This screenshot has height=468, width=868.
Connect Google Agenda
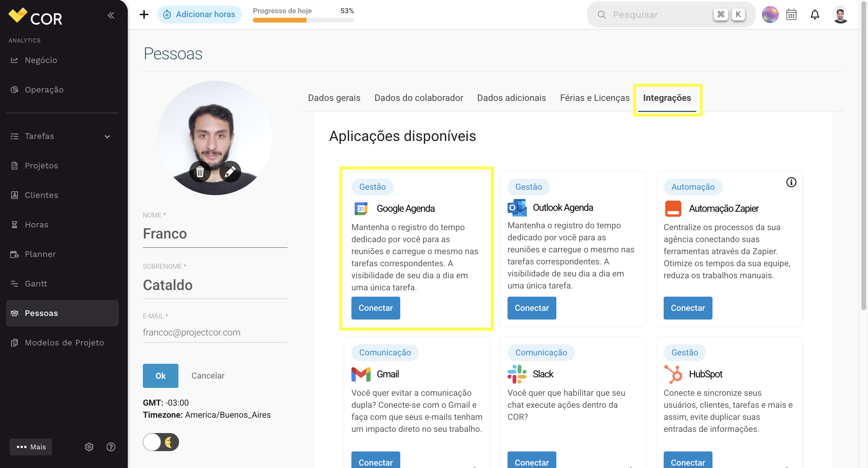tap(376, 308)
